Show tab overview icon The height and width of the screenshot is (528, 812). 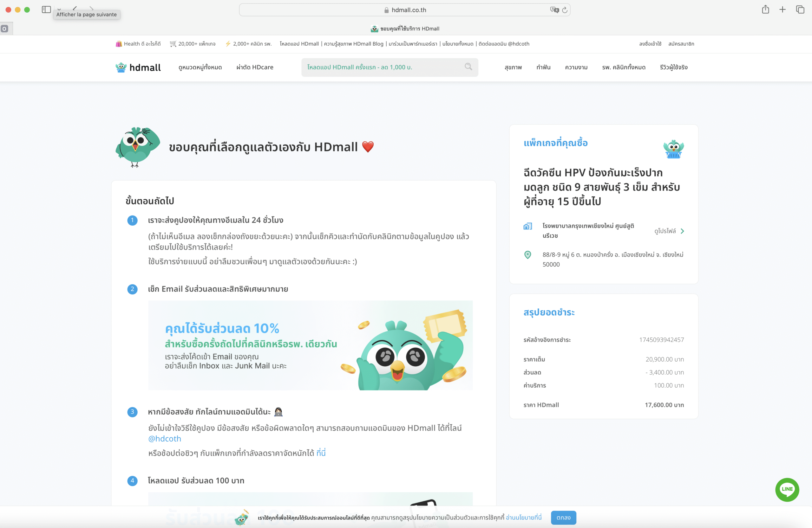800,10
